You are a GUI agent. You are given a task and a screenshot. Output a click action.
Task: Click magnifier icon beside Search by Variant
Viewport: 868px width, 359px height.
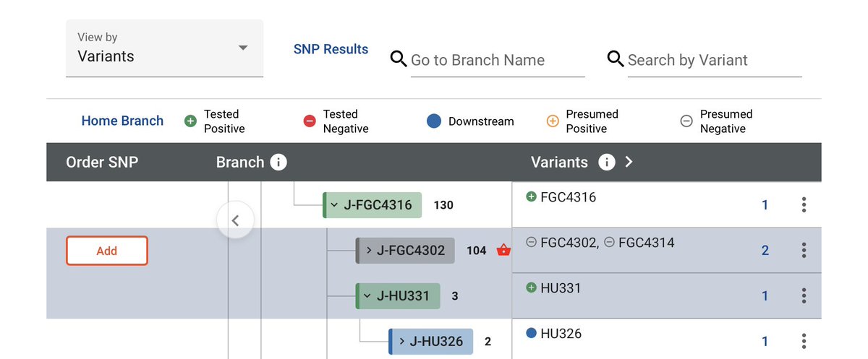[x=616, y=59]
